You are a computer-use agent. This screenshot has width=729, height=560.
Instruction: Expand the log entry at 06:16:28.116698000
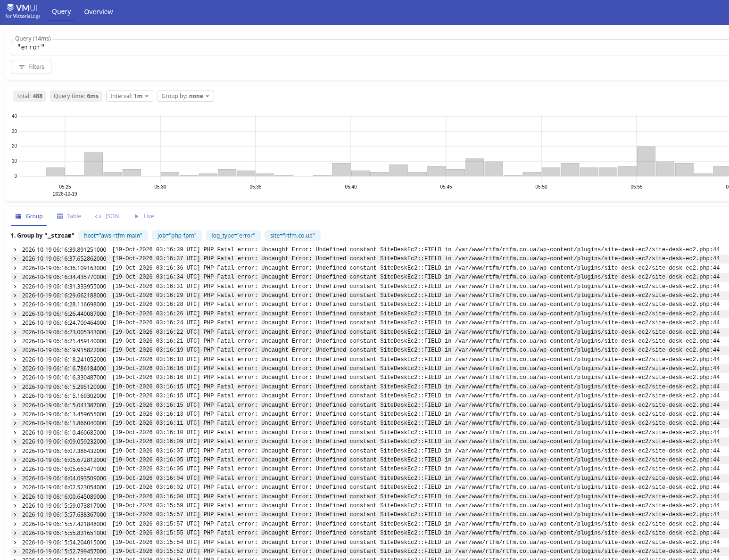15,305
